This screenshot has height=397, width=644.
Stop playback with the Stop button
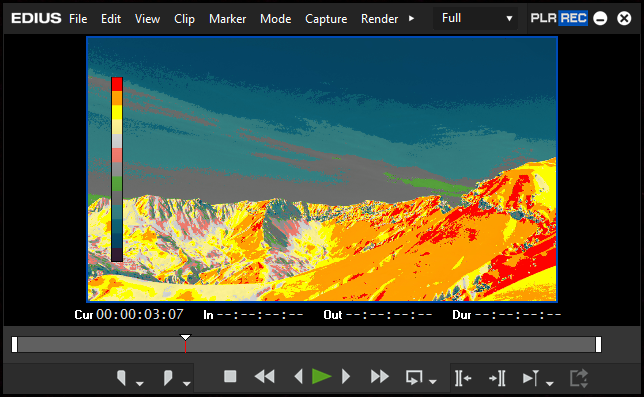(230, 376)
